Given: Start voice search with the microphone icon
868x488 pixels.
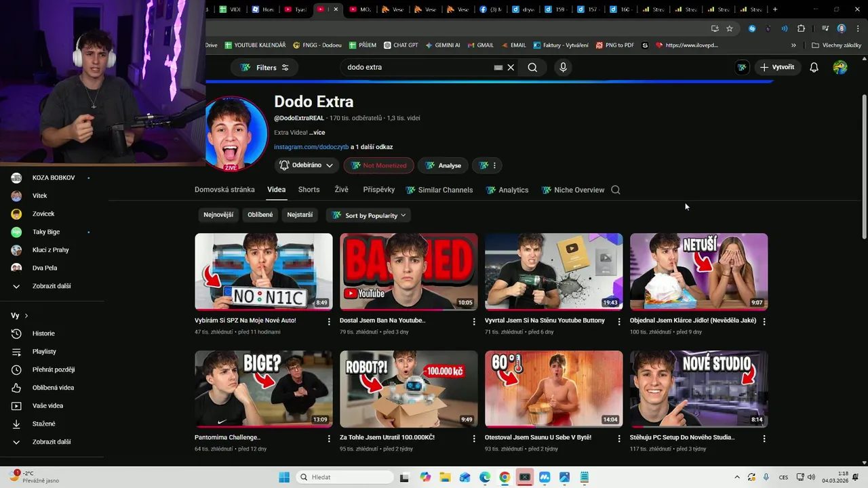Looking at the screenshot, I should tap(563, 67).
